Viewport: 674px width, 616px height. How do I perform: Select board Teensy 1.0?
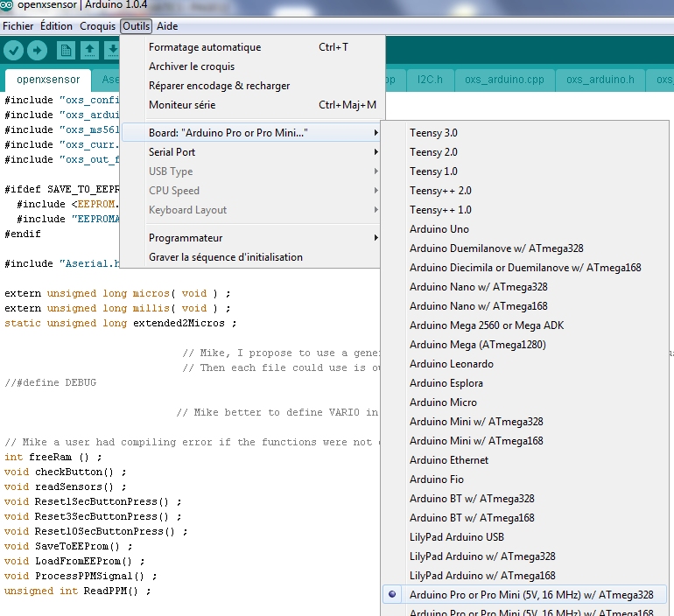pos(524,171)
